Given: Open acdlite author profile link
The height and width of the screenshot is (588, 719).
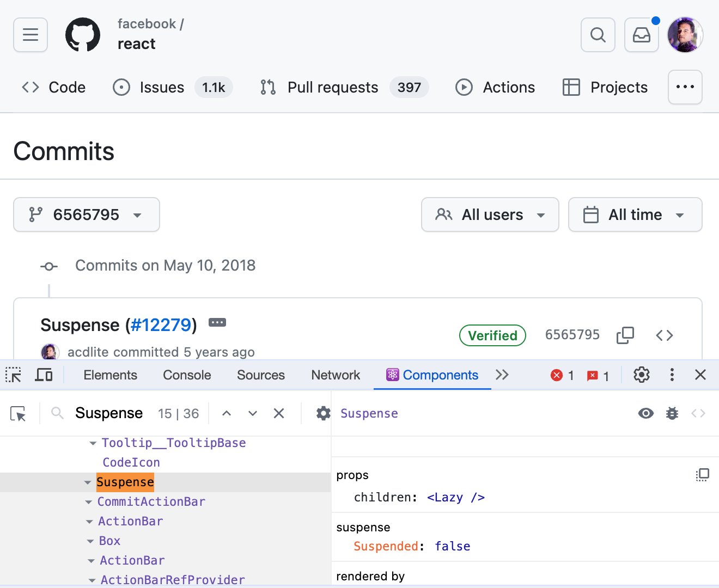Looking at the screenshot, I should [x=88, y=352].
